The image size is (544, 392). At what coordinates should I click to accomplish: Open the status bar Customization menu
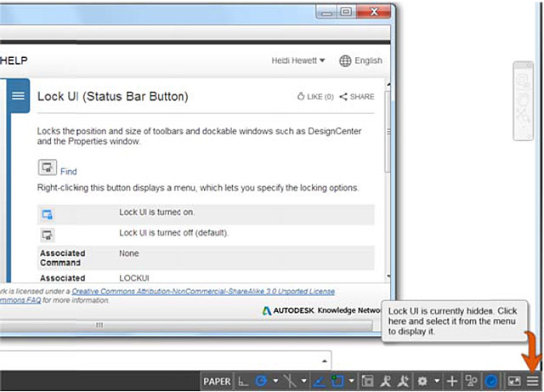coord(533,381)
